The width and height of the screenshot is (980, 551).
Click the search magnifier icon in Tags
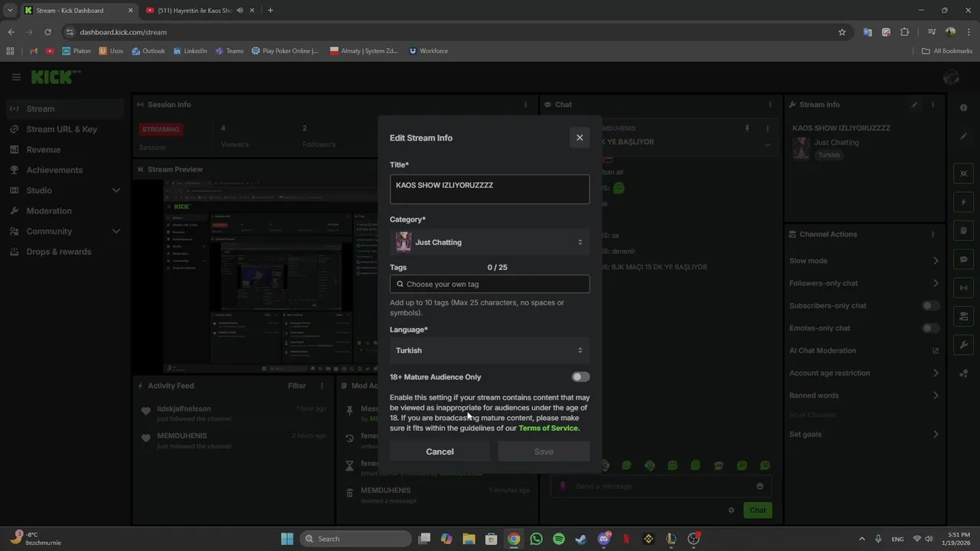[400, 284]
